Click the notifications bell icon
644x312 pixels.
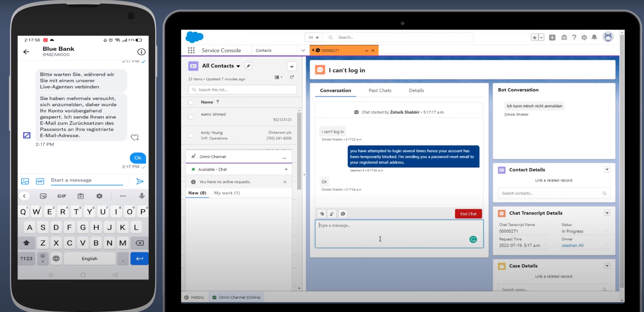(x=594, y=38)
